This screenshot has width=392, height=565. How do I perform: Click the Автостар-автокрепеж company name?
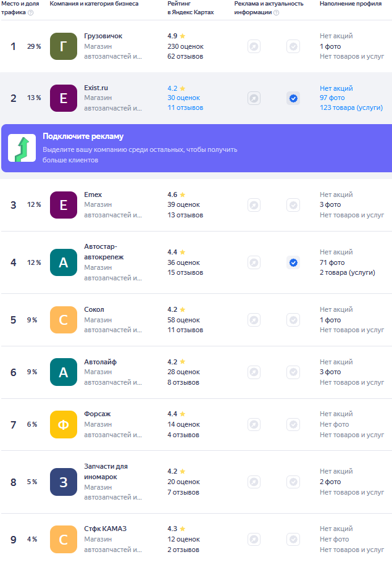(x=104, y=252)
